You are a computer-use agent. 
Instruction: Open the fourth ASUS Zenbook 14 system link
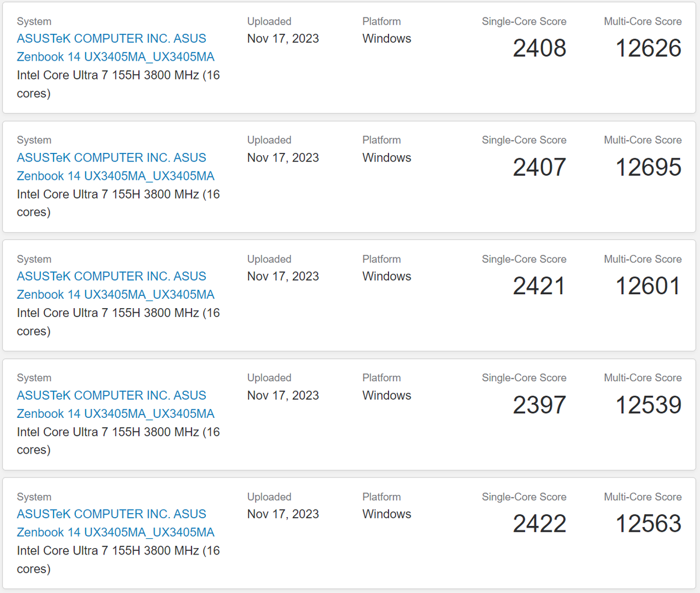coord(116,404)
